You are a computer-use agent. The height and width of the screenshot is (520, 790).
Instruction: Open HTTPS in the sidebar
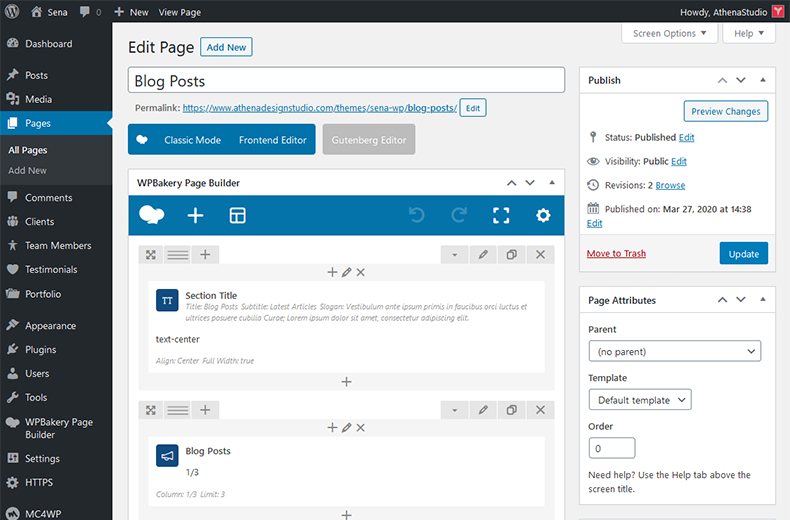pos(39,482)
